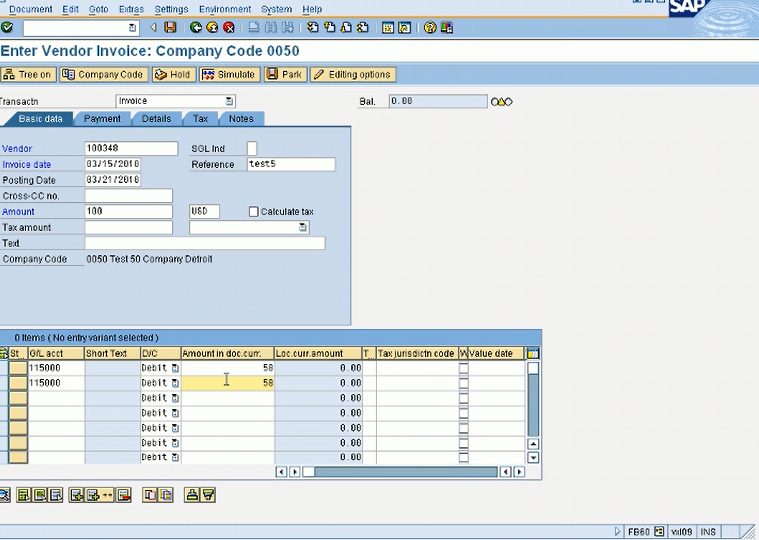The image size is (759, 540).
Task: Expand the status bar triangle near FB60
Action: point(617,531)
